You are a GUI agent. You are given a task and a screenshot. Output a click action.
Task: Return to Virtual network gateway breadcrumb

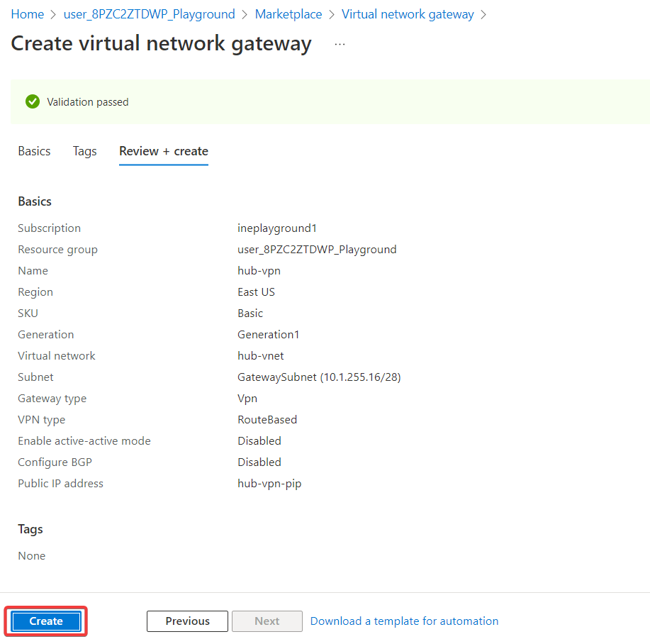[x=408, y=14]
